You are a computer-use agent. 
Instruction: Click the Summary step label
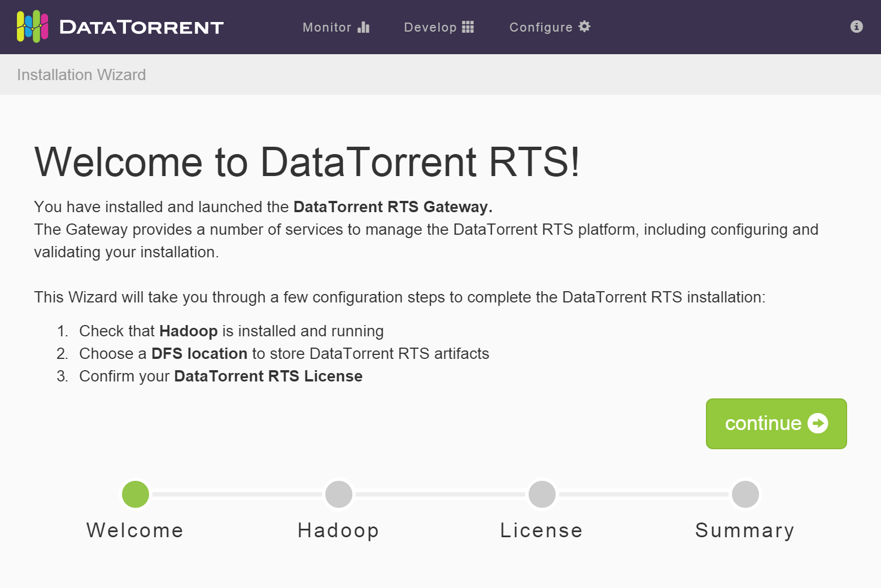click(745, 531)
